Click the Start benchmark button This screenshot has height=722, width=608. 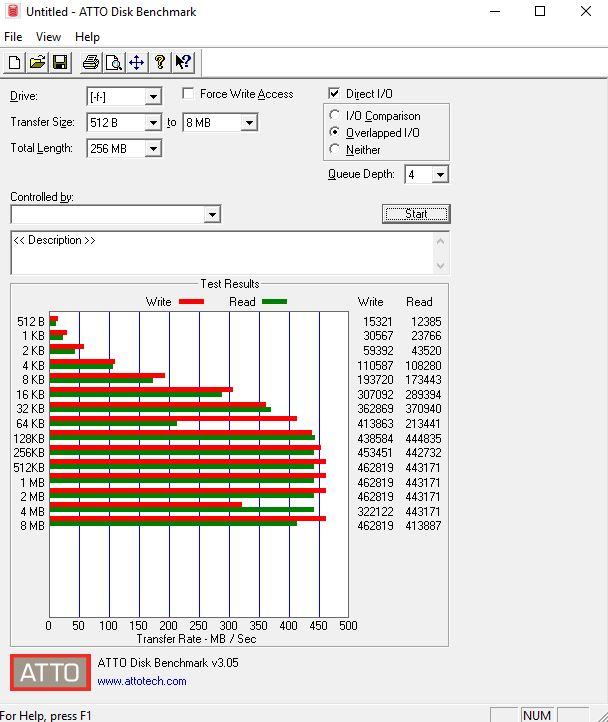point(416,214)
